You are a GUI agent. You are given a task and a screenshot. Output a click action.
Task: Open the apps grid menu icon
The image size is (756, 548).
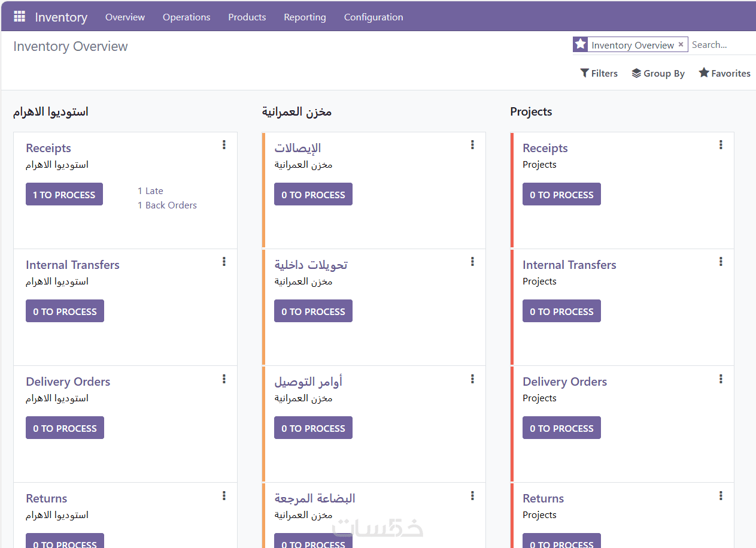(x=19, y=17)
